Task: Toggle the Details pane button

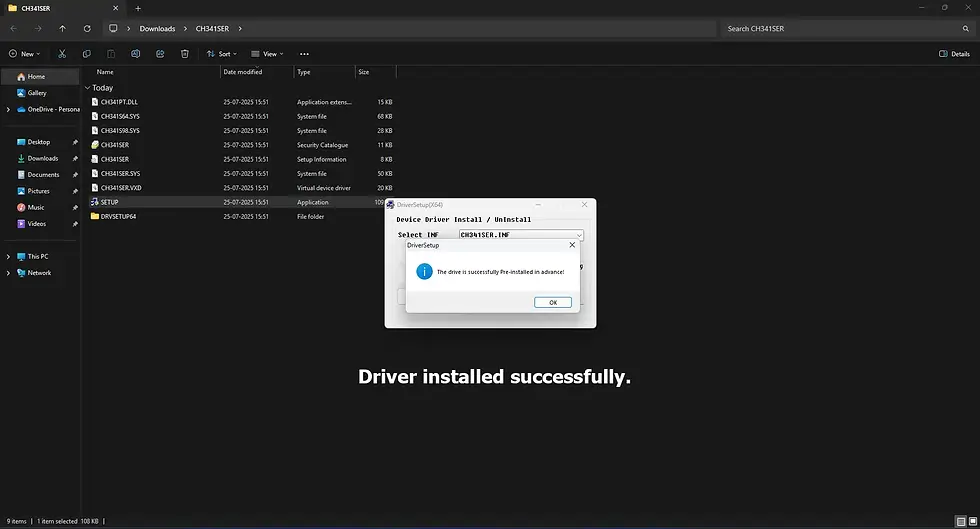Action: pyautogui.click(x=954, y=54)
